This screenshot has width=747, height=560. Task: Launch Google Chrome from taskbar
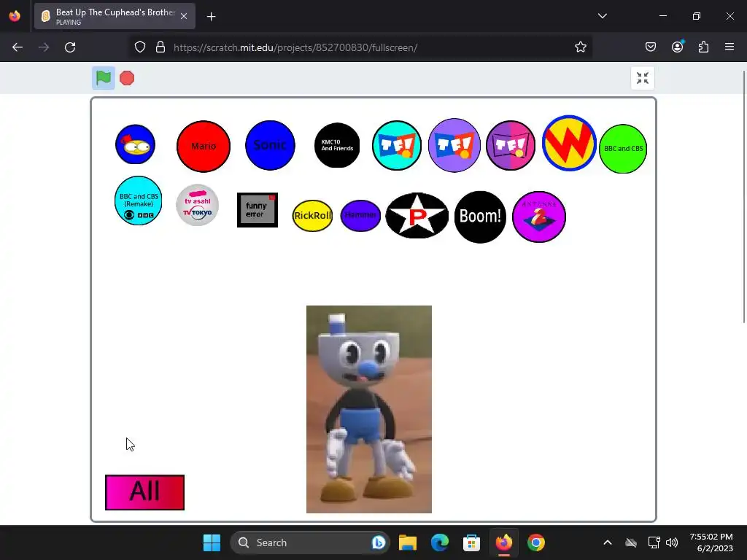point(536,542)
